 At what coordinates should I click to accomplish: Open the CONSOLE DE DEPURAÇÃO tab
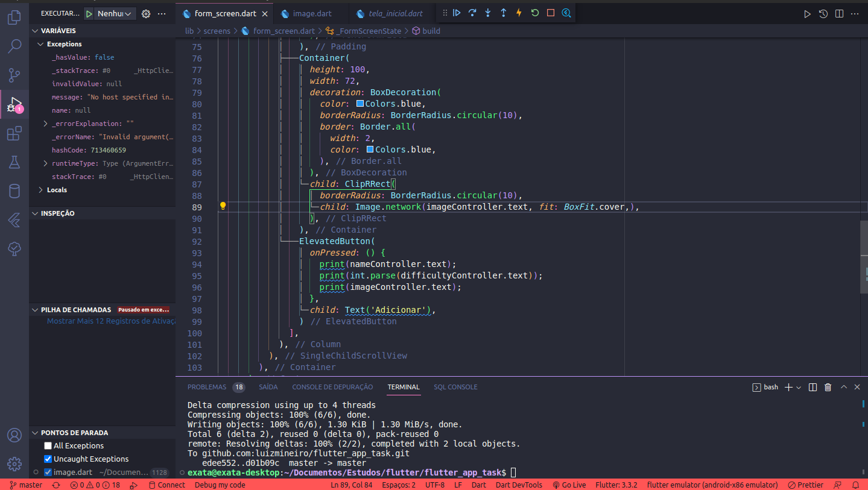[332, 387]
